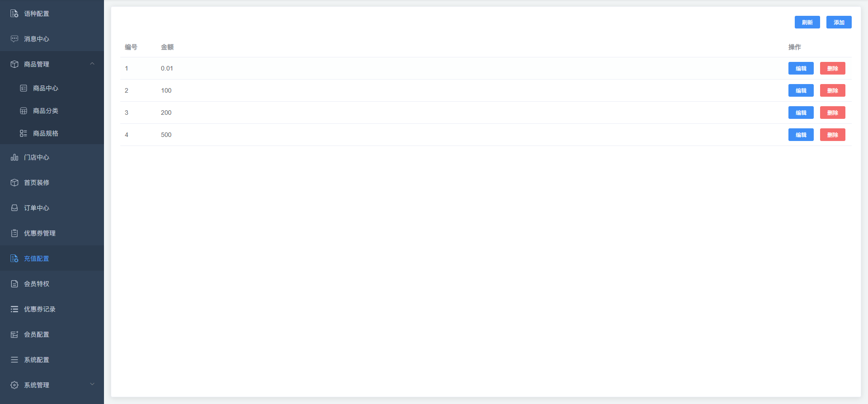Click the 语种配置 sidebar icon

click(x=14, y=14)
